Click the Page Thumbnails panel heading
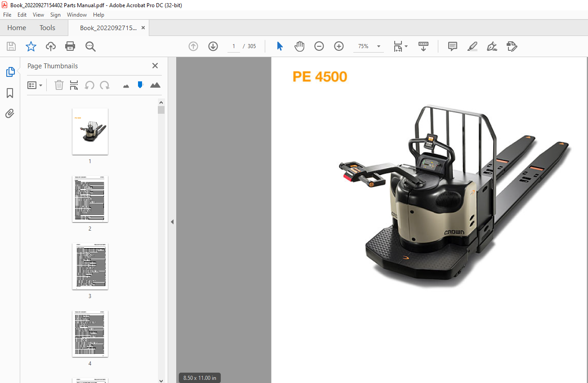This screenshot has width=588, height=383. pos(53,66)
